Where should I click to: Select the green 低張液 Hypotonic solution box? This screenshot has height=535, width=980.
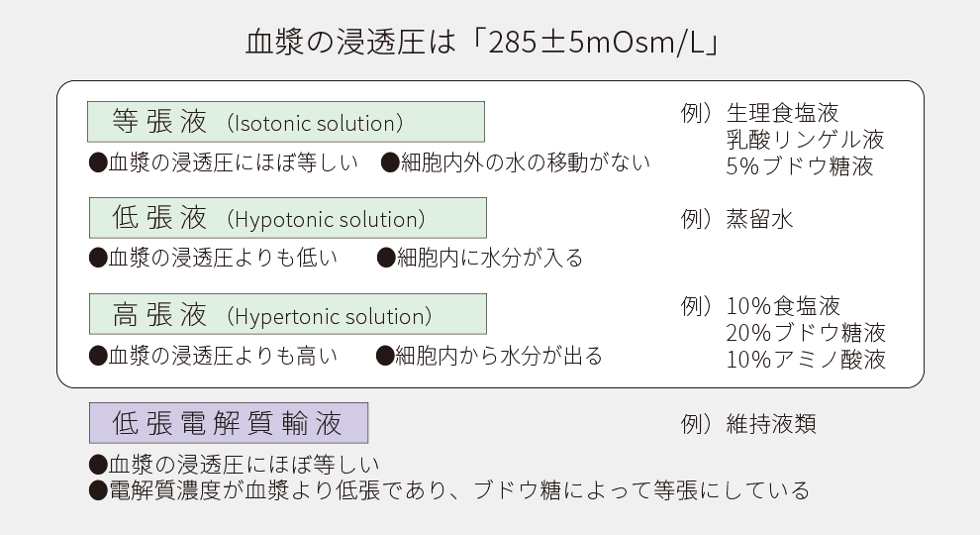[287, 218]
